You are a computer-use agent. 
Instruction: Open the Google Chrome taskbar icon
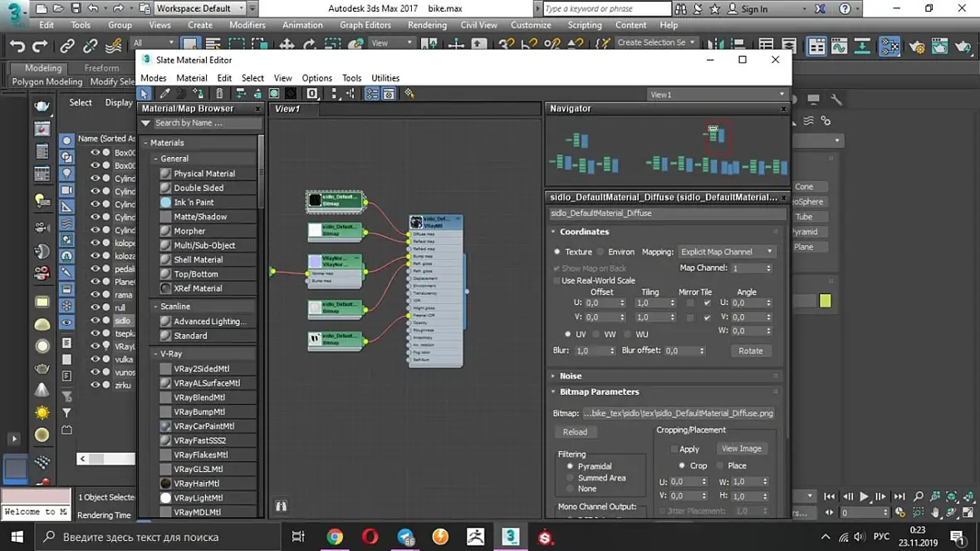(x=335, y=537)
